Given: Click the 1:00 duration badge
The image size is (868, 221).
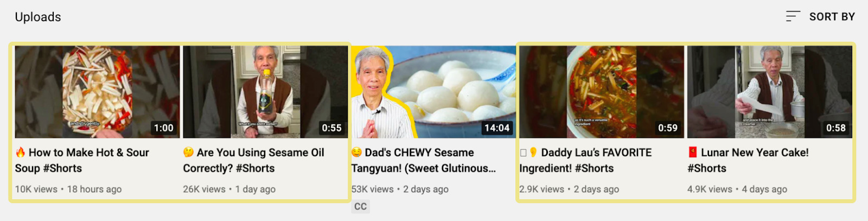Looking at the screenshot, I should [x=164, y=128].
